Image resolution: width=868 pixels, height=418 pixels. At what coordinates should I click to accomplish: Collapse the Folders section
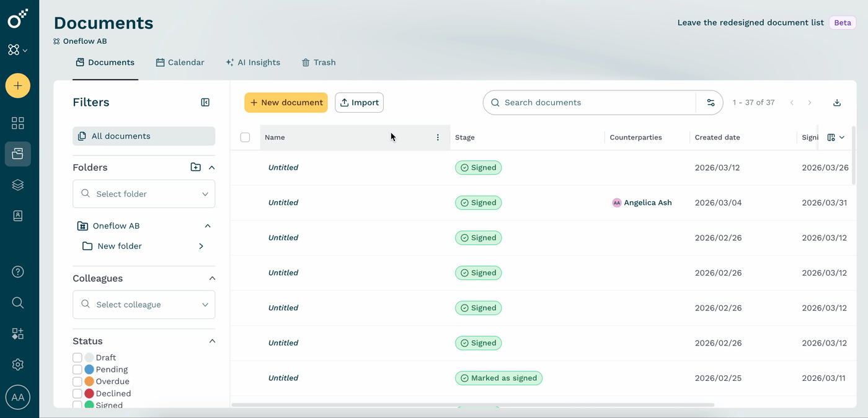[x=211, y=167]
